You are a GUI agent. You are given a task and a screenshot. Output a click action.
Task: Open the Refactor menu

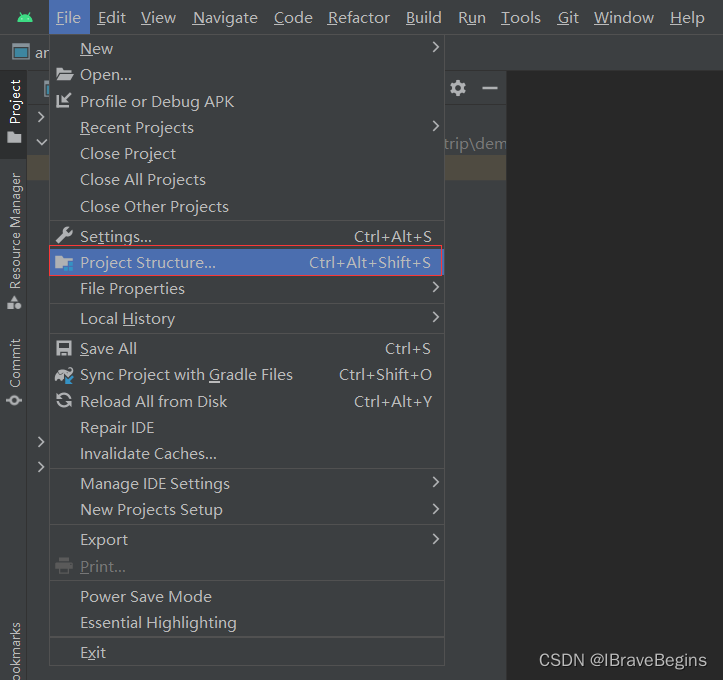tap(359, 18)
